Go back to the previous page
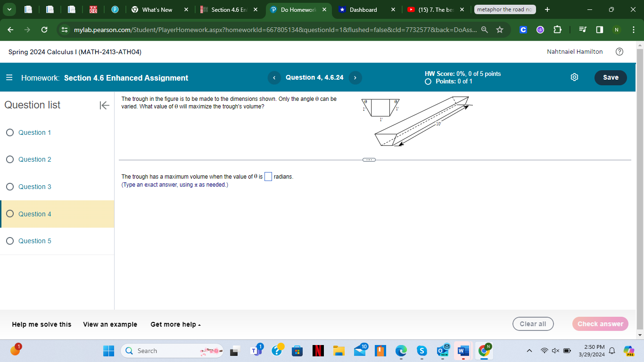 pyautogui.click(x=11, y=30)
